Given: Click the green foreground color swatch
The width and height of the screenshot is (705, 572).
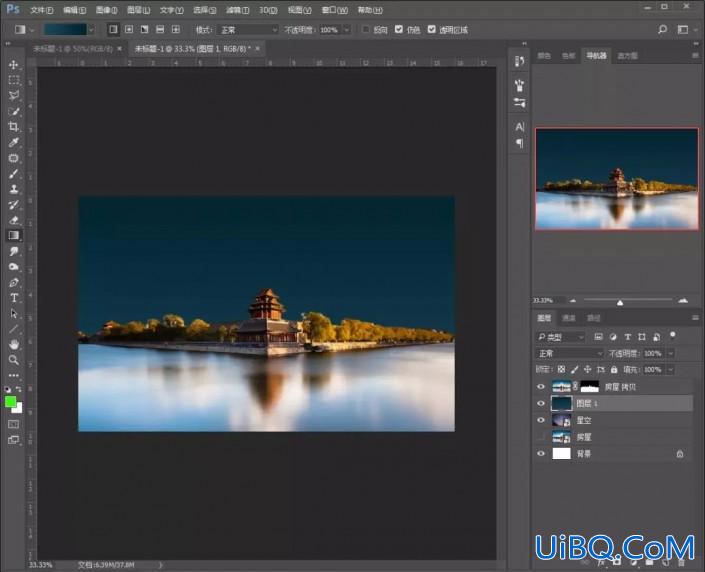Looking at the screenshot, I should pyautogui.click(x=10, y=402).
